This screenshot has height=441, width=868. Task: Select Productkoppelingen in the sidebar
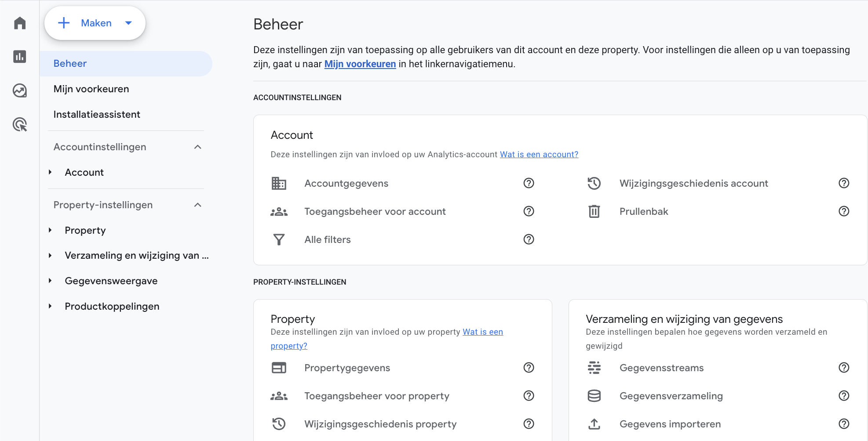coord(112,307)
